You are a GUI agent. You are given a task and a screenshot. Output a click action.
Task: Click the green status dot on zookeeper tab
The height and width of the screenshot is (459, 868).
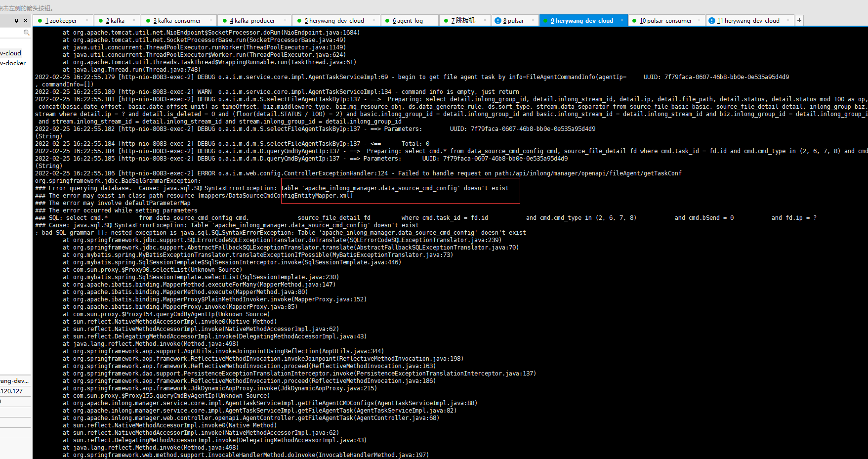coord(40,21)
